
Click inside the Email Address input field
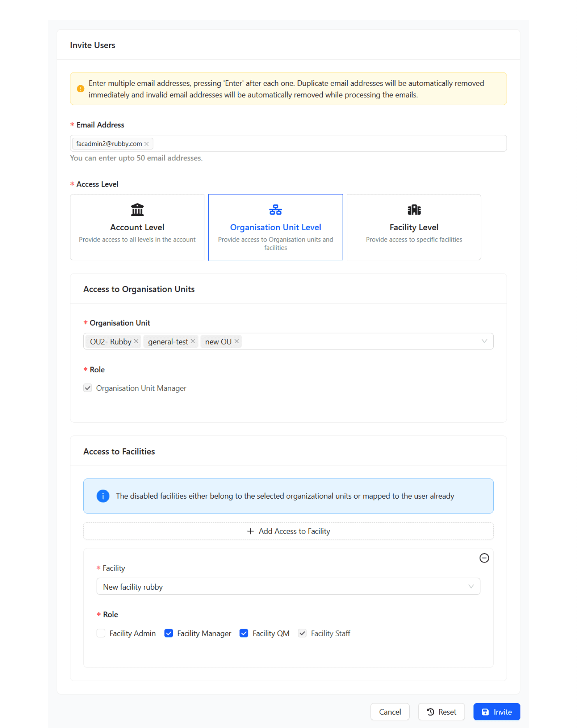click(x=327, y=144)
